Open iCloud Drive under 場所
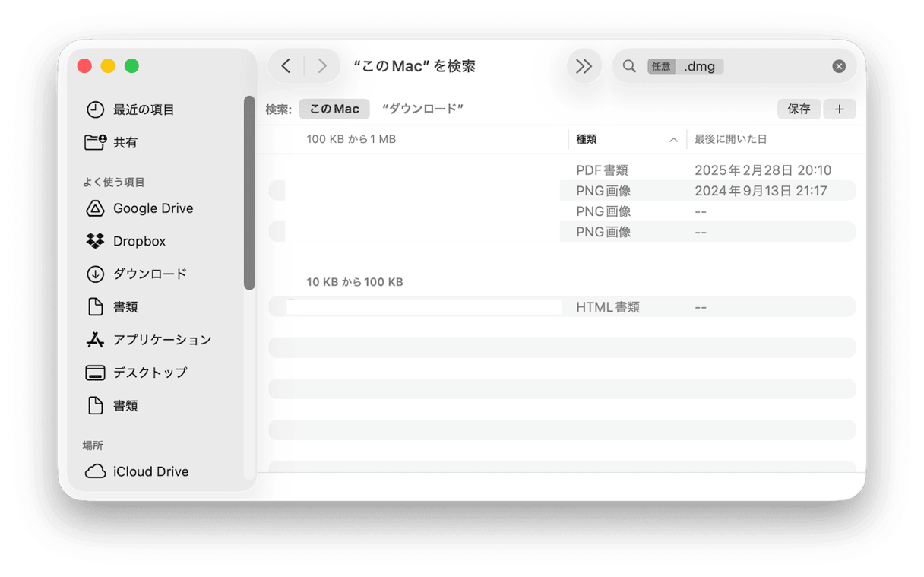924x577 pixels. click(150, 471)
